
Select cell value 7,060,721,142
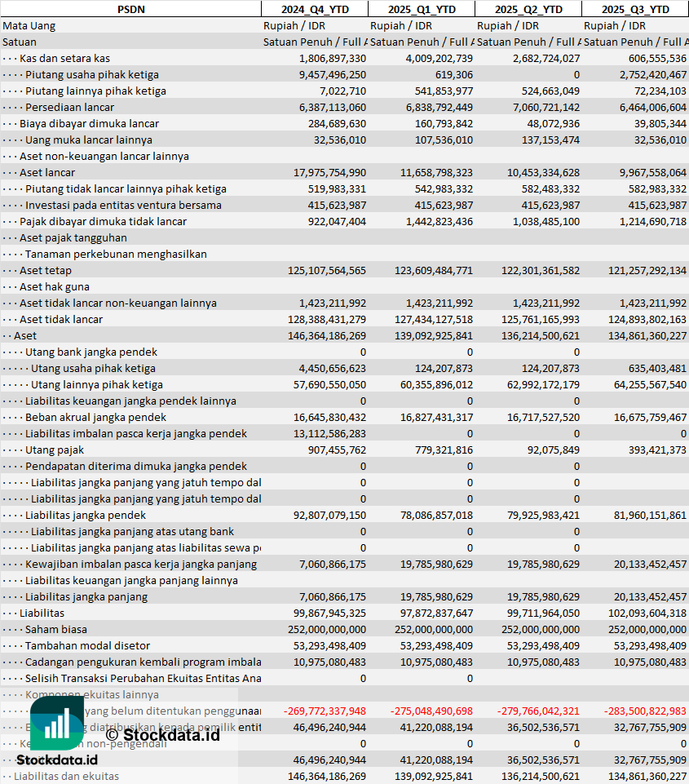(546, 108)
